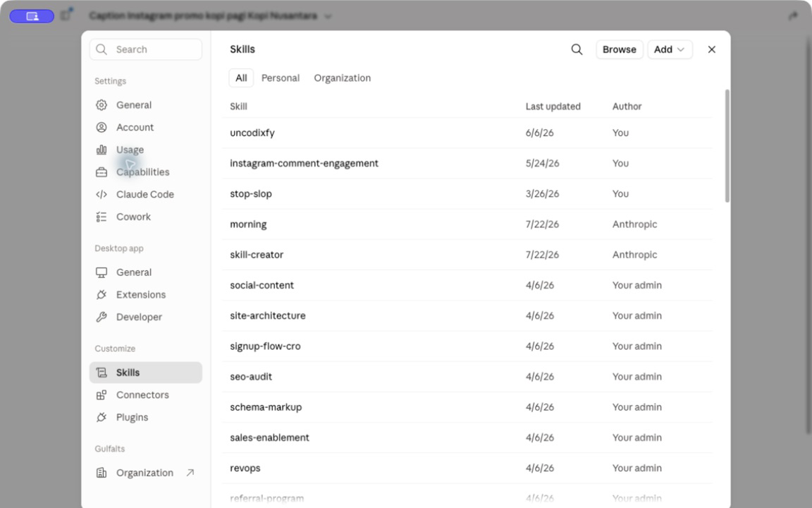
Task: Click the Capabilities briefcase icon
Action: click(x=101, y=172)
